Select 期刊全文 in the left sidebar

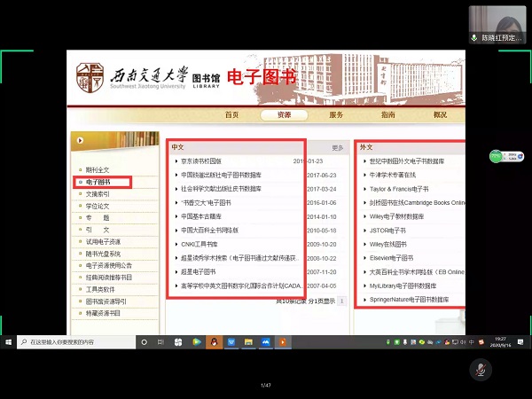[x=98, y=169]
